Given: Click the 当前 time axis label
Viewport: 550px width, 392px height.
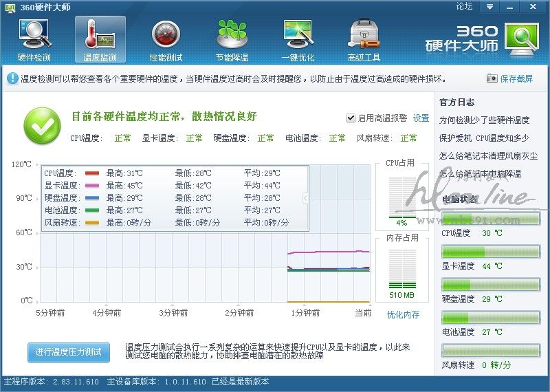Looking at the screenshot, I should click(363, 313).
